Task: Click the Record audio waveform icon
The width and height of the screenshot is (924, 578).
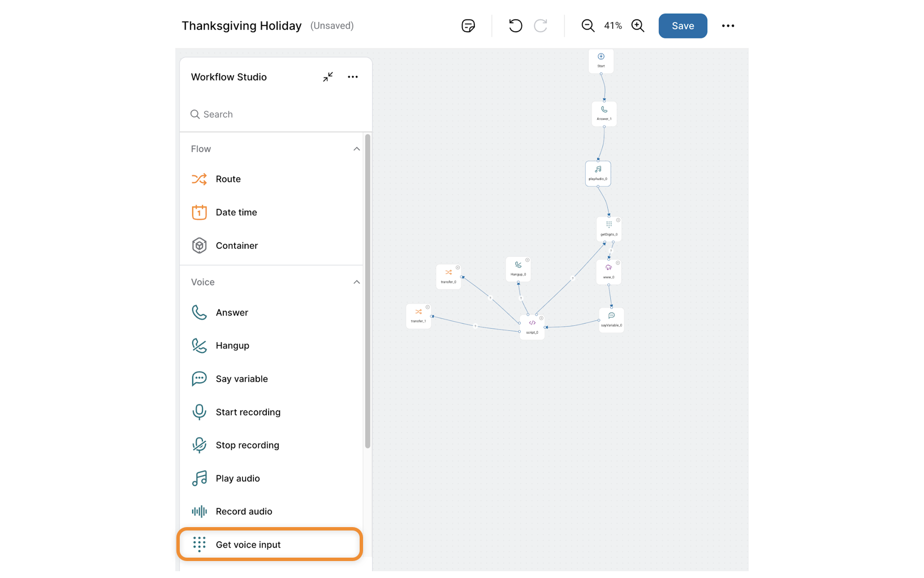Action: (x=199, y=511)
